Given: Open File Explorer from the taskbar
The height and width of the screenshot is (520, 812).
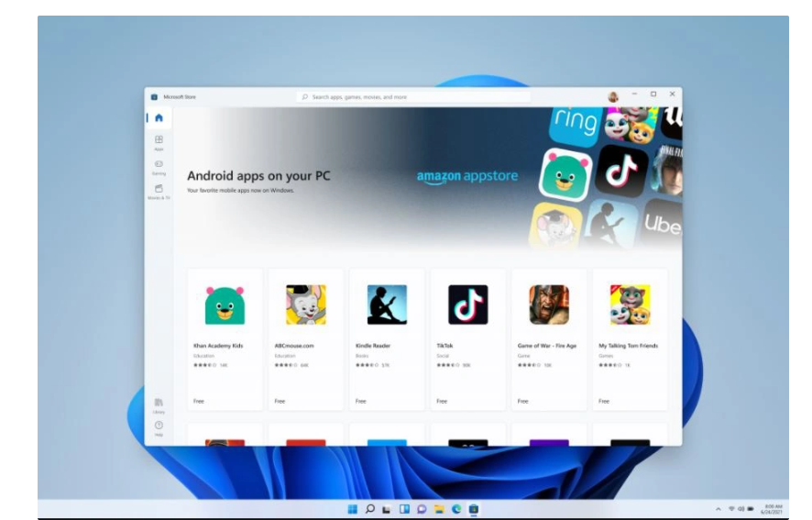Looking at the screenshot, I should pyautogui.click(x=439, y=509).
